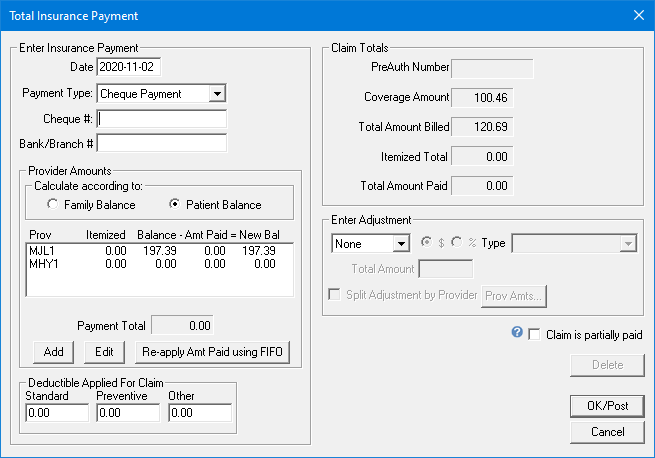This screenshot has width=655, height=458.
Task: Select the Patient Balance radio button
Action: [175, 205]
